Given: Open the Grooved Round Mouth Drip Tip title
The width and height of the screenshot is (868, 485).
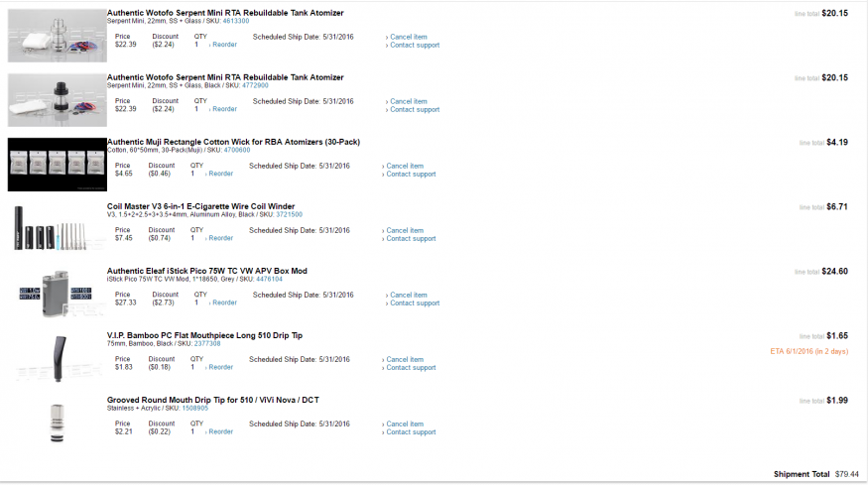Looking at the screenshot, I should tap(212, 400).
